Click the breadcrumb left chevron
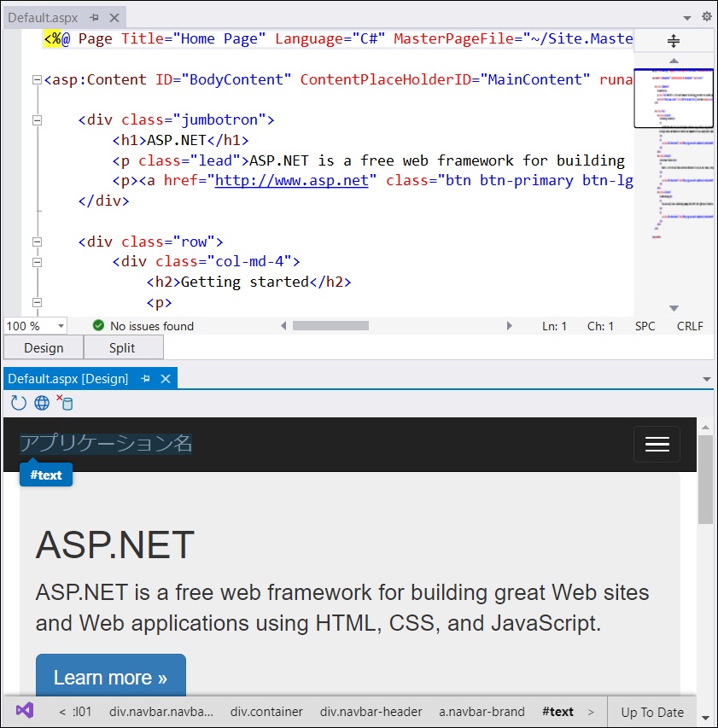 62,712
